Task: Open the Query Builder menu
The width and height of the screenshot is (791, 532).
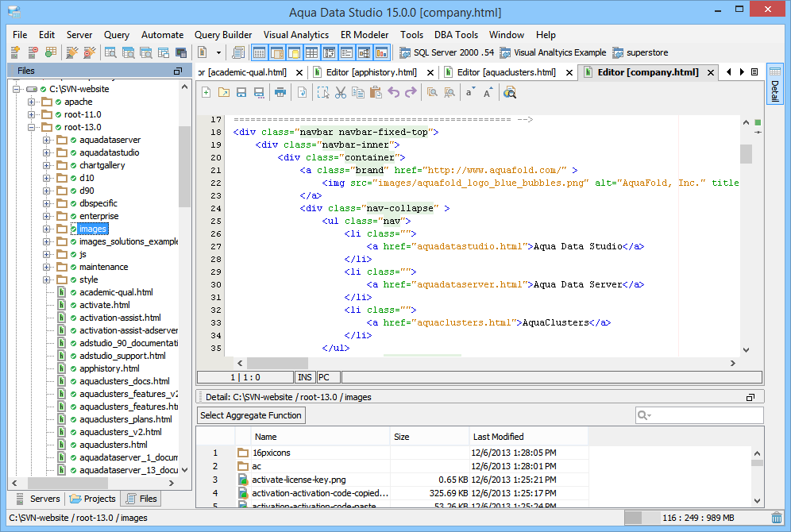Action: [x=223, y=35]
